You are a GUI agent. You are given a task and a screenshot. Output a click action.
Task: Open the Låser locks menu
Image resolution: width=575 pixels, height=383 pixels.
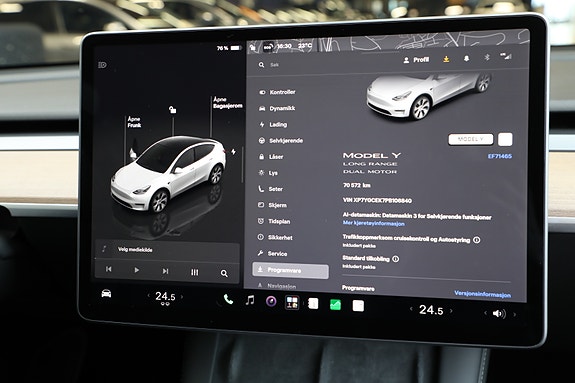coord(271,157)
